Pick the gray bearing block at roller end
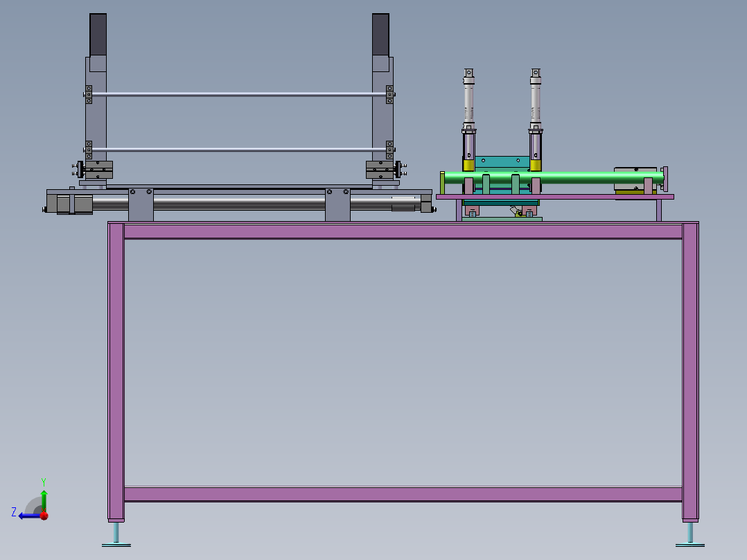This screenshot has width=747, height=560. point(635,178)
